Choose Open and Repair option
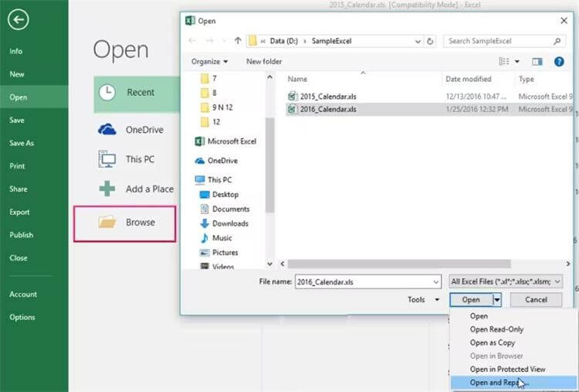This screenshot has width=579, height=392. pyautogui.click(x=513, y=383)
